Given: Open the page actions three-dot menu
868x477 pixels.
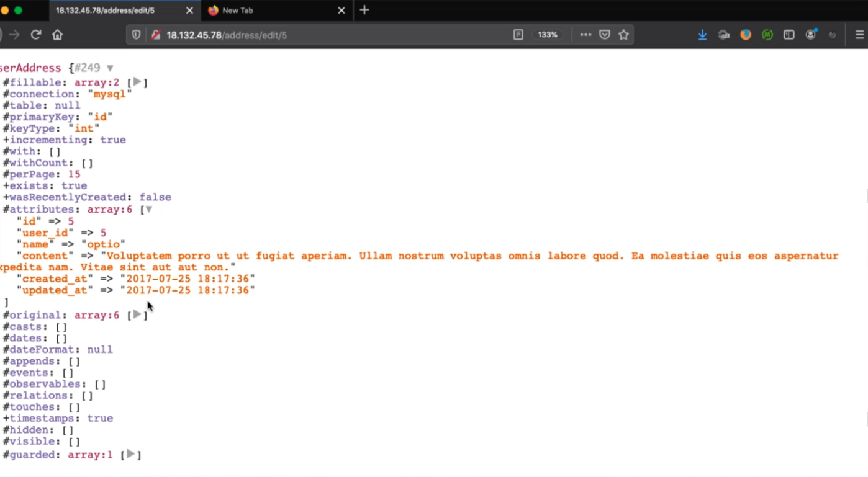Looking at the screenshot, I should pyautogui.click(x=585, y=35).
